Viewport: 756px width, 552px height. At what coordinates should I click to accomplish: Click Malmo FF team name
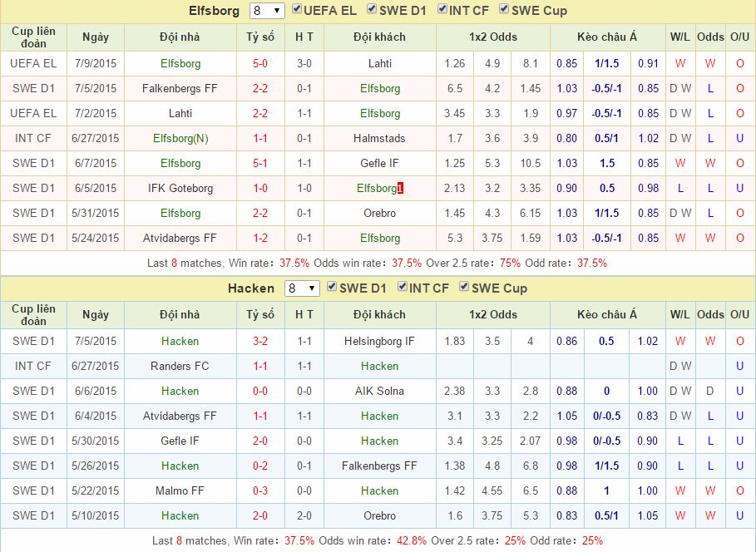point(180,490)
